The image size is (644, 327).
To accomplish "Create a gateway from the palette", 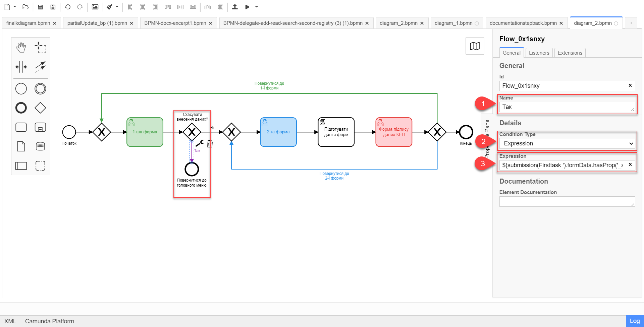I will point(40,108).
